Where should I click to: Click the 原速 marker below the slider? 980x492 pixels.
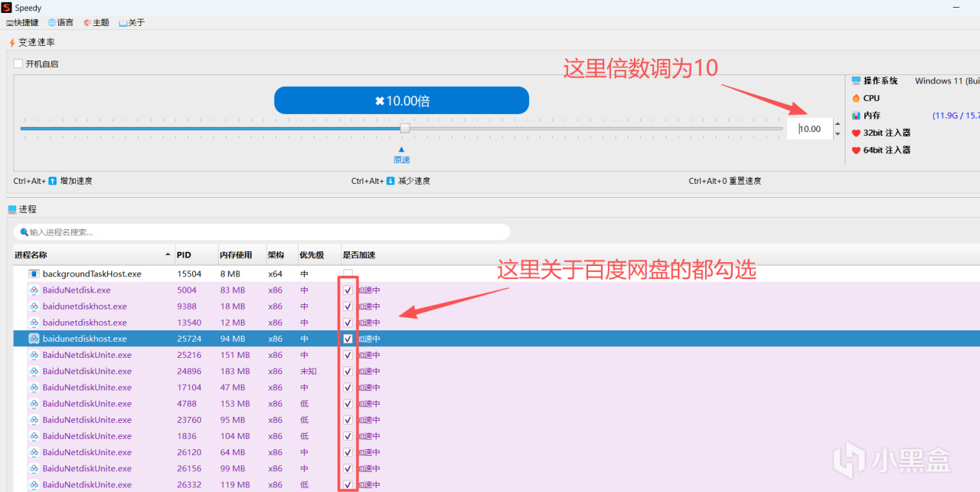pos(402,156)
